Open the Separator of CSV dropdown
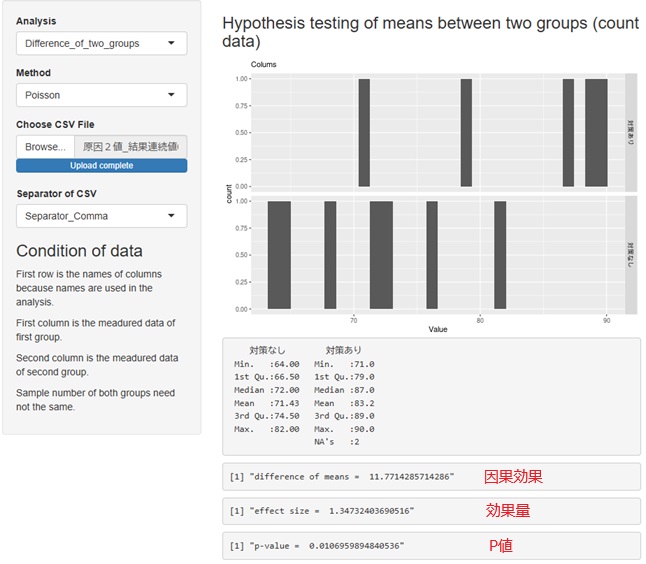The image size is (646, 564). [x=101, y=216]
